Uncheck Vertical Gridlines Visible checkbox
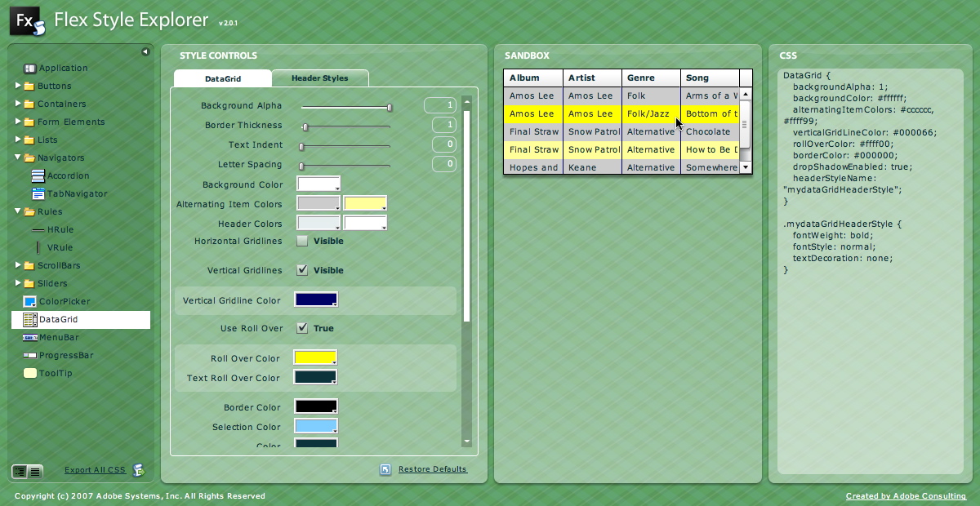The image size is (980, 506). tap(302, 270)
